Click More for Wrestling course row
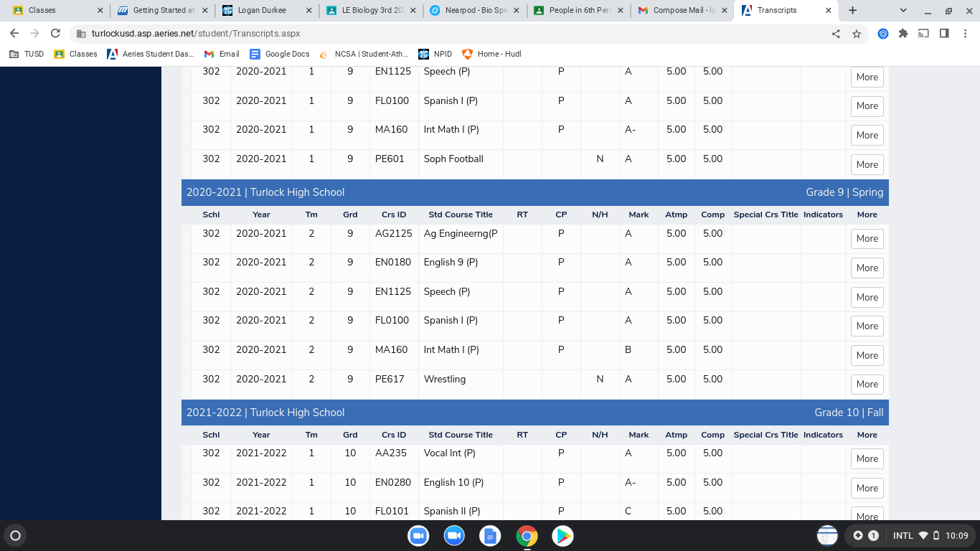Viewport: 980px width, 551px height. point(867,385)
